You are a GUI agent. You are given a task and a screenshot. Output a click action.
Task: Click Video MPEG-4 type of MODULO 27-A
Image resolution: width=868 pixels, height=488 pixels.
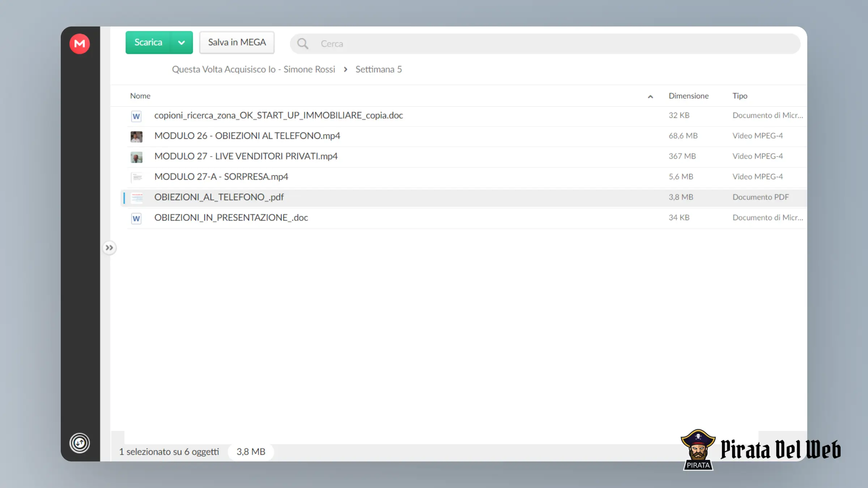pyautogui.click(x=758, y=177)
